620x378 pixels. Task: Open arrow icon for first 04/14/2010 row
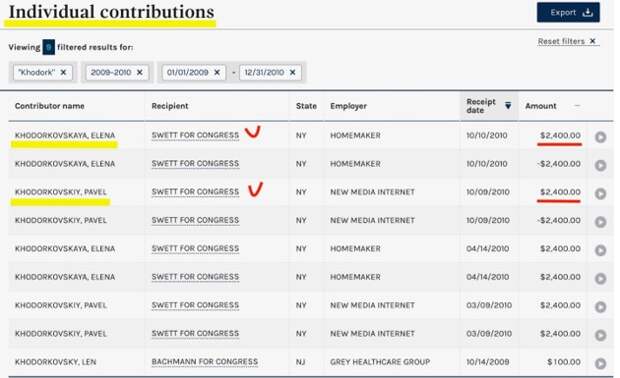601,250
